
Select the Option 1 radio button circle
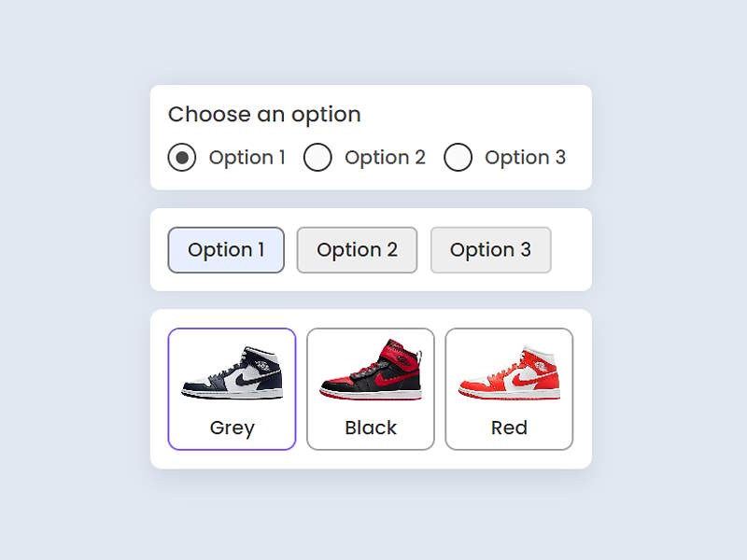point(182,158)
